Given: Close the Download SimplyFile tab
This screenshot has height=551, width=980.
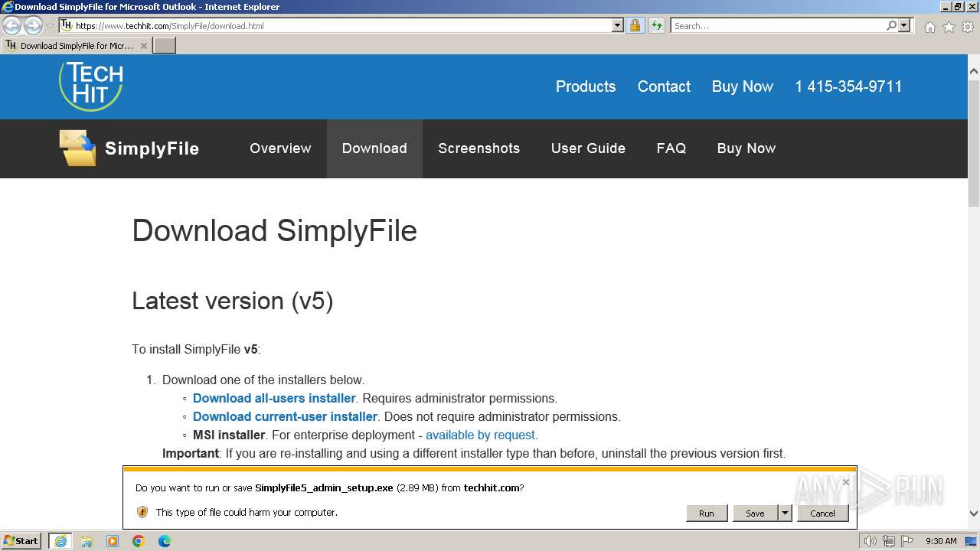Looking at the screenshot, I should (x=143, y=46).
